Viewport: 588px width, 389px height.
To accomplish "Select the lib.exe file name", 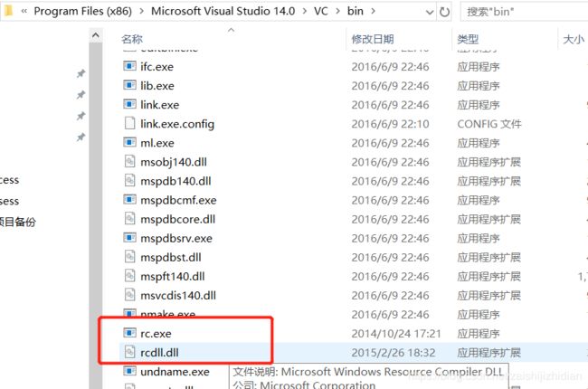I will click(157, 86).
